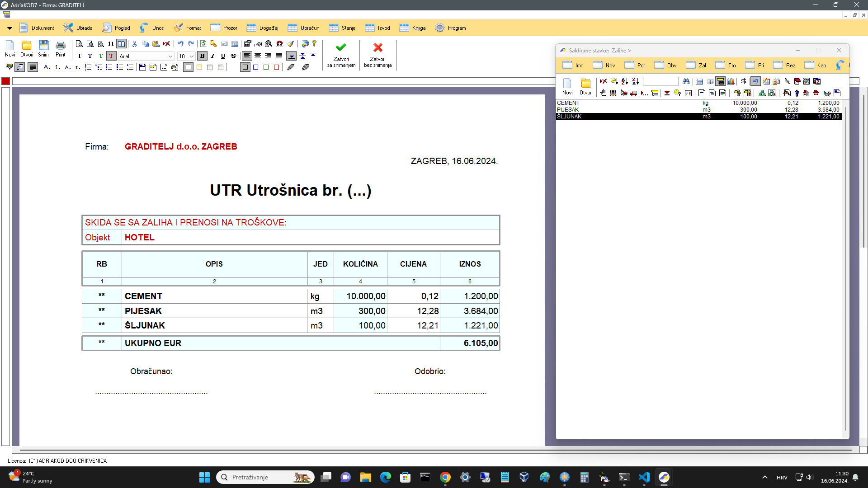Click the Z-A descending sort icon
The image size is (868, 488).
(x=636, y=81)
